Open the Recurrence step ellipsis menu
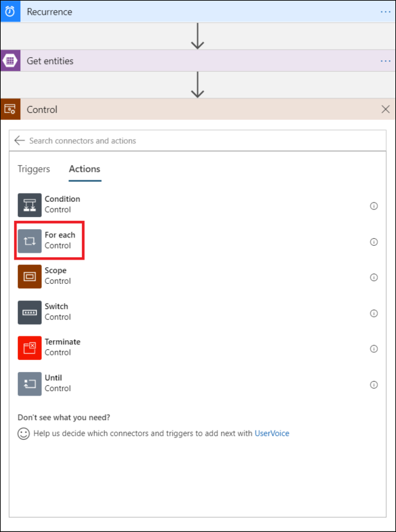 [x=385, y=12]
